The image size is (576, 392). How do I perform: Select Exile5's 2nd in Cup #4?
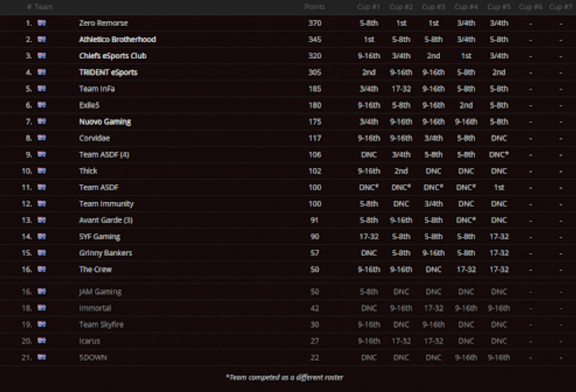466,106
